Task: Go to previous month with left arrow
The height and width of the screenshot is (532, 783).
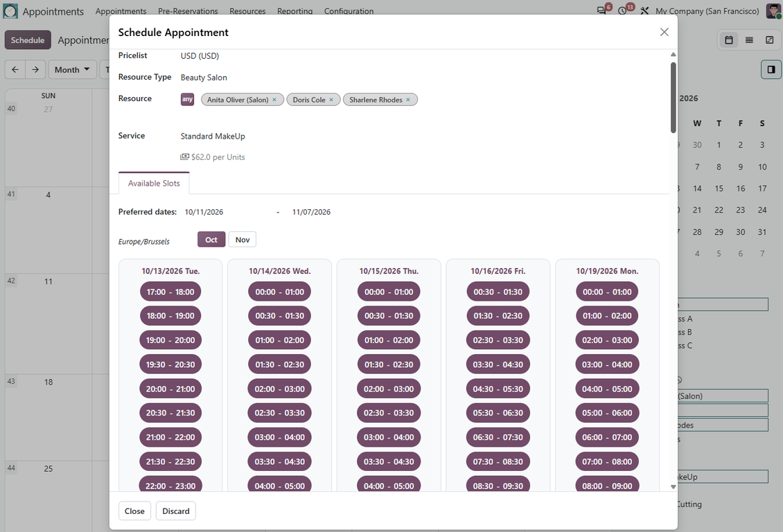Action: click(15, 69)
